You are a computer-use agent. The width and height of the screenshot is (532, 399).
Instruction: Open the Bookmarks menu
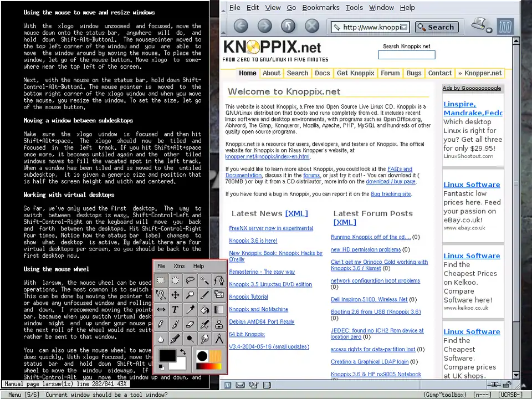click(x=320, y=8)
